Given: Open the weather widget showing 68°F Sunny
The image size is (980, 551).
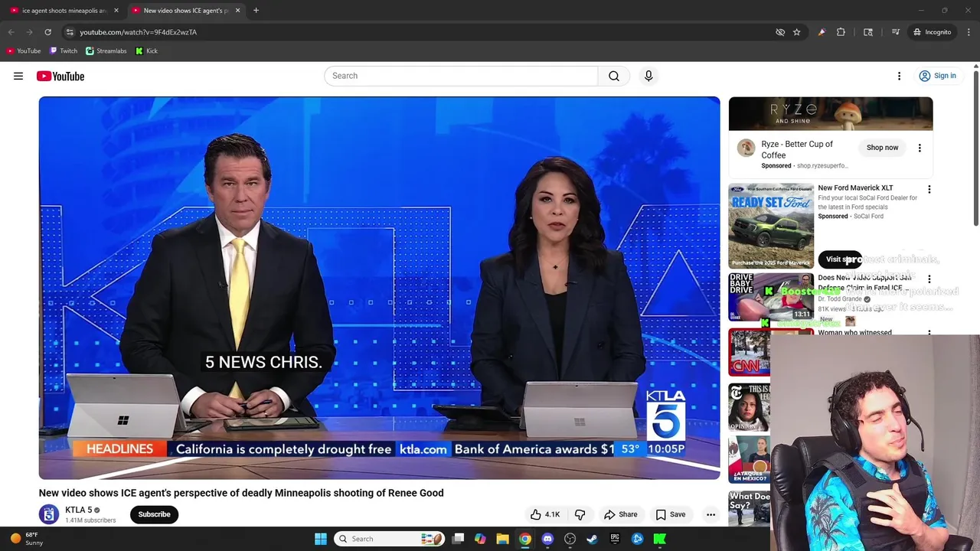Looking at the screenshot, I should click(25, 539).
